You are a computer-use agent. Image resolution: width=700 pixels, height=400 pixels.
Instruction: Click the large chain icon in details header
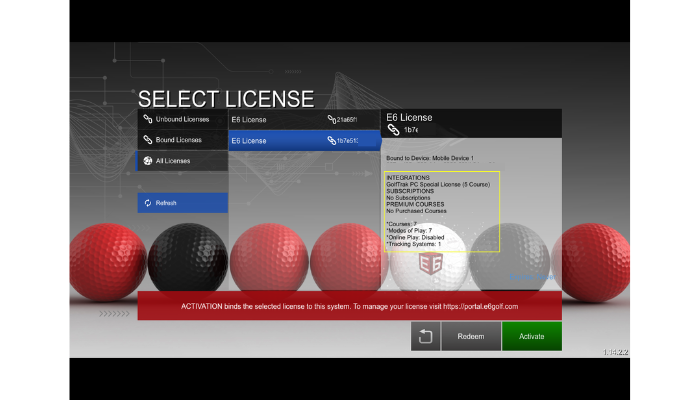tap(393, 130)
